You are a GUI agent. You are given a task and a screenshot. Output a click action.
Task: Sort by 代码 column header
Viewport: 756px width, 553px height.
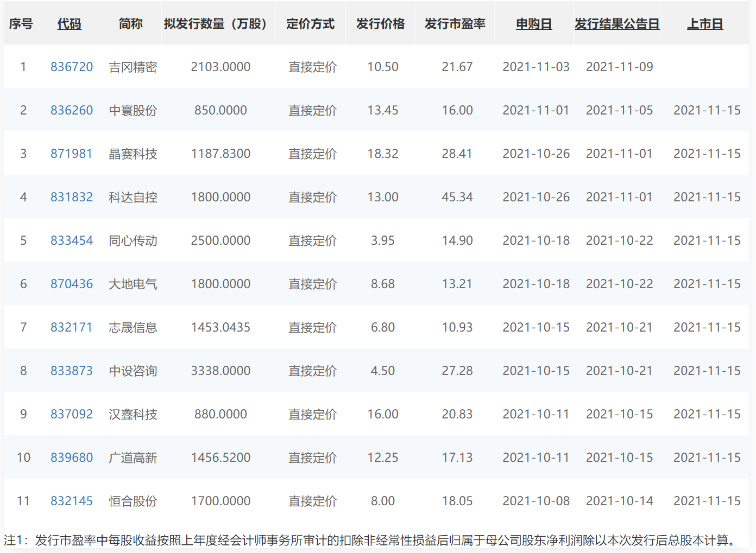point(70,24)
